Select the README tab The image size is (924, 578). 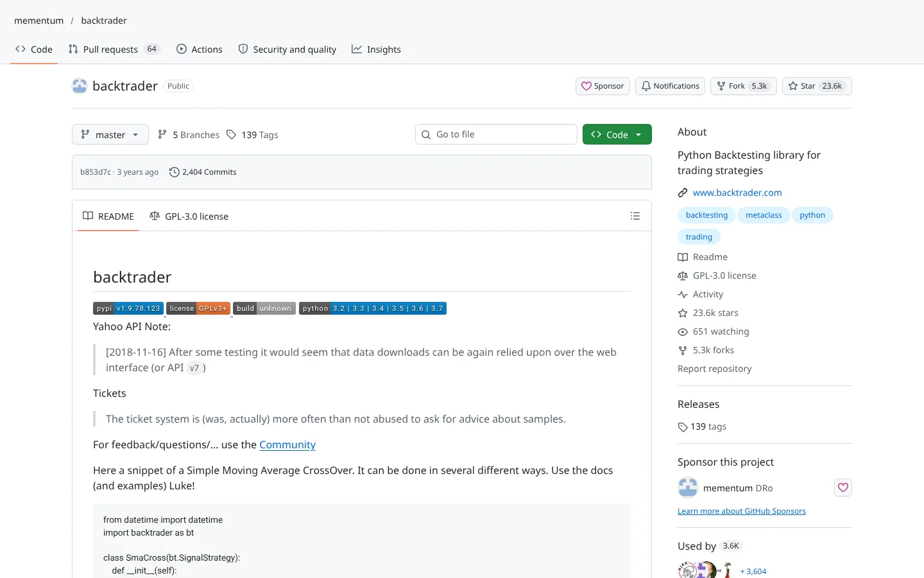pyautogui.click(x=108, y=216)
